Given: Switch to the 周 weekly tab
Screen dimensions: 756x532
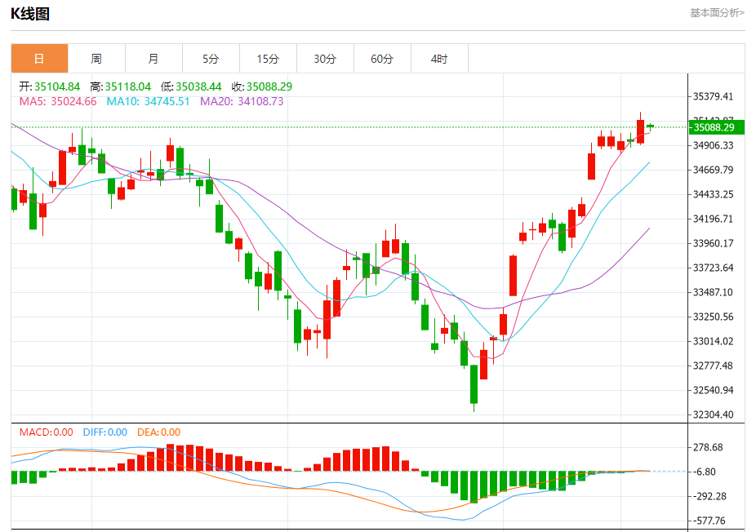Looking at the screenshot, I should [x=96, y=59].
